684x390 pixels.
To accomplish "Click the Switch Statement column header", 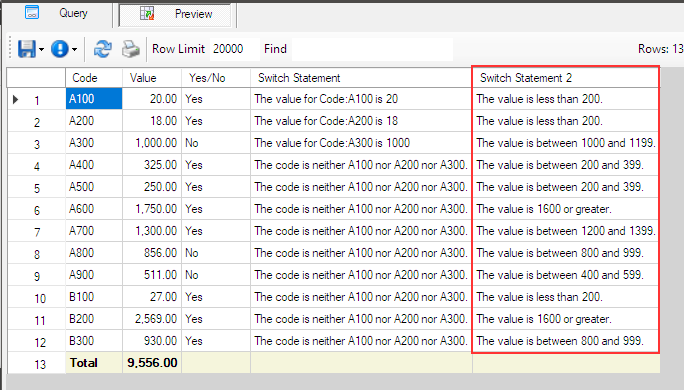I will 361,78.
